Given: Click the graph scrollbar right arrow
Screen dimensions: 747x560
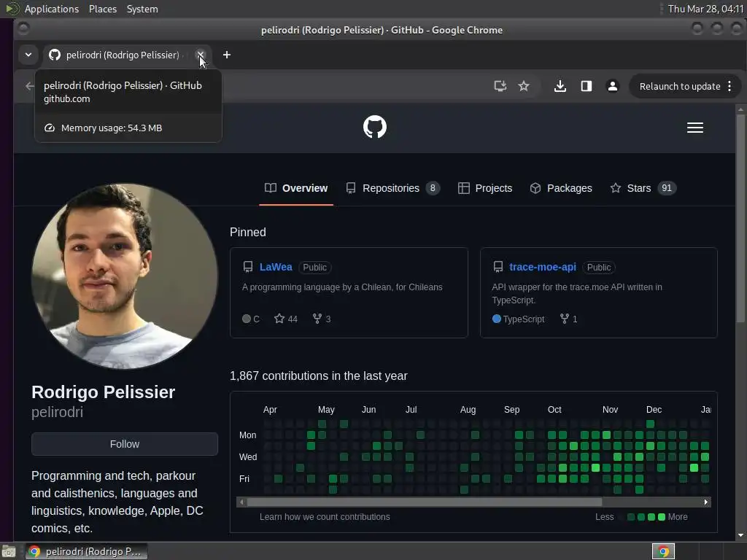Looking at the screenshot, I should point(705,502).
